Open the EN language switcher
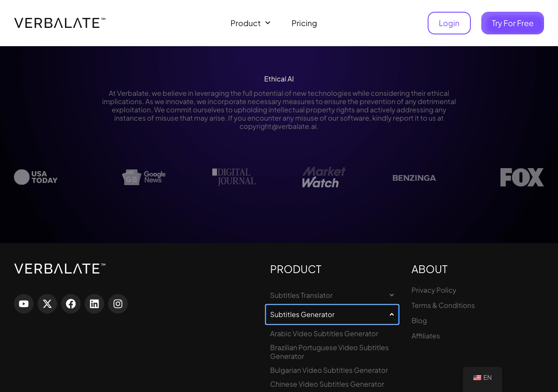This screenshot has width=558, height=392. (483, 378)
